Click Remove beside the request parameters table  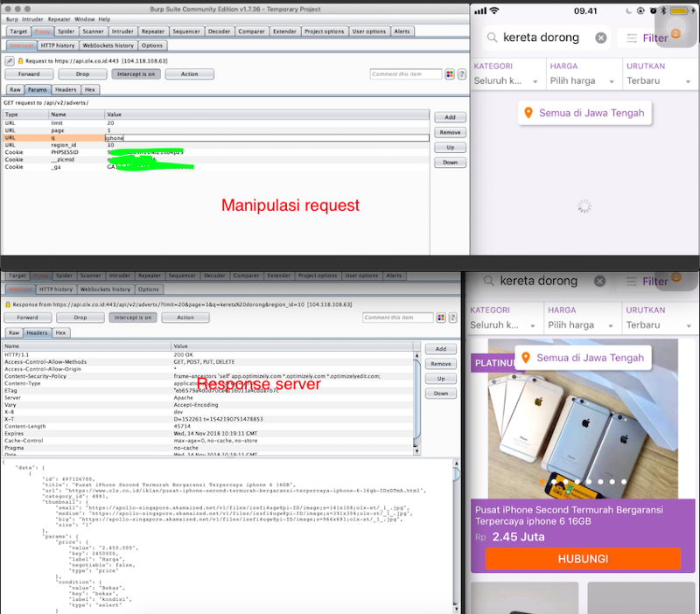click(x=450, y=133)
